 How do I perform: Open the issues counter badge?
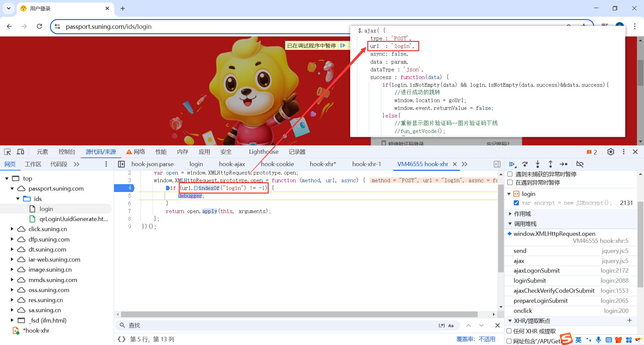592,152
